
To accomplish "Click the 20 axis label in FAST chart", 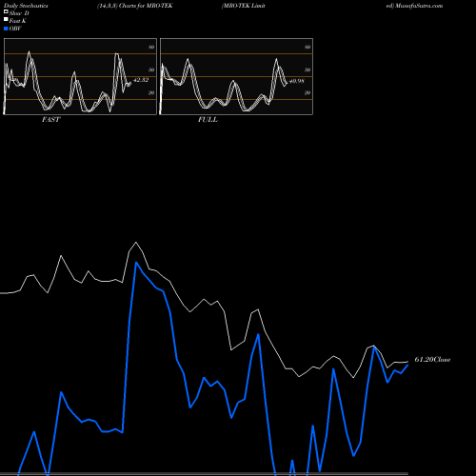I will 151,92.
